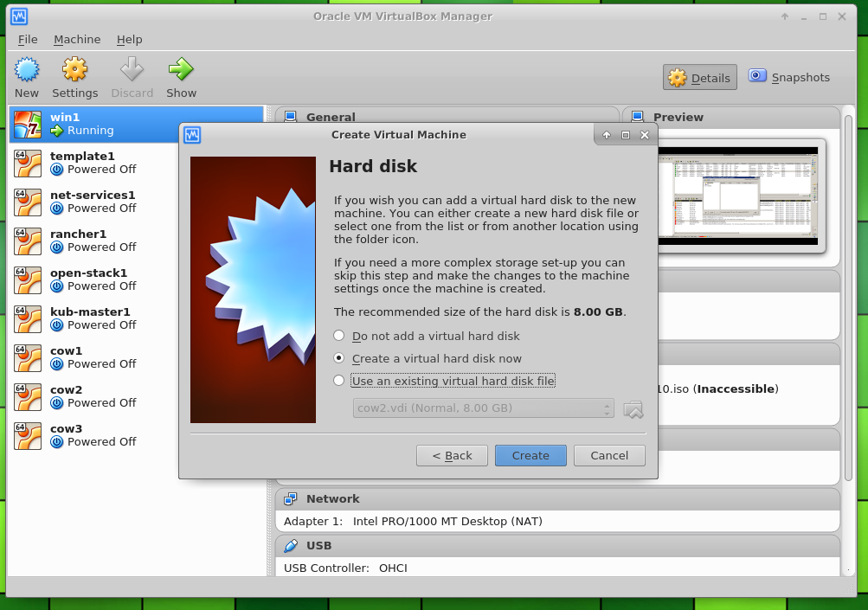
Task: Select the cow3 VM icon
Action: [x=28, y=435]
